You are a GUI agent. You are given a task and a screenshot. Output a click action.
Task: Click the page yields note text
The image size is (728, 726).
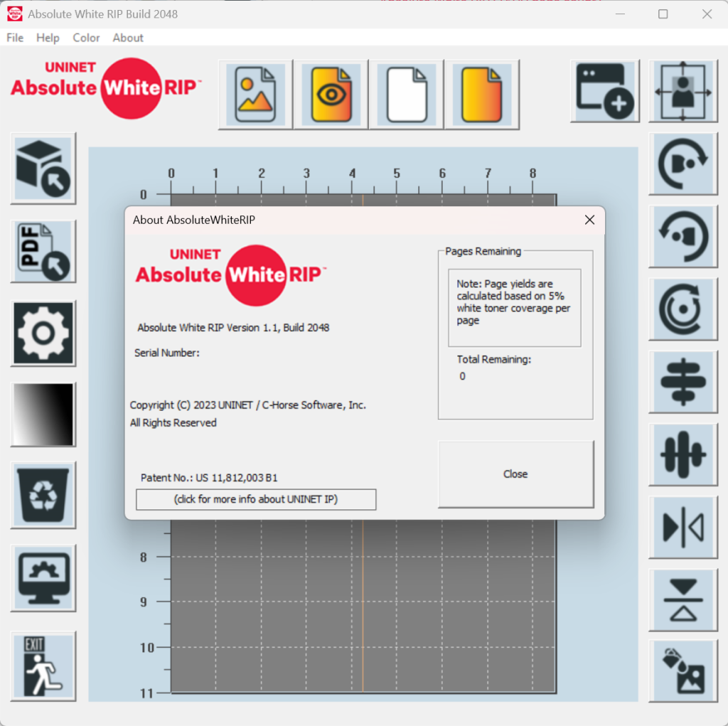point(513,302)
